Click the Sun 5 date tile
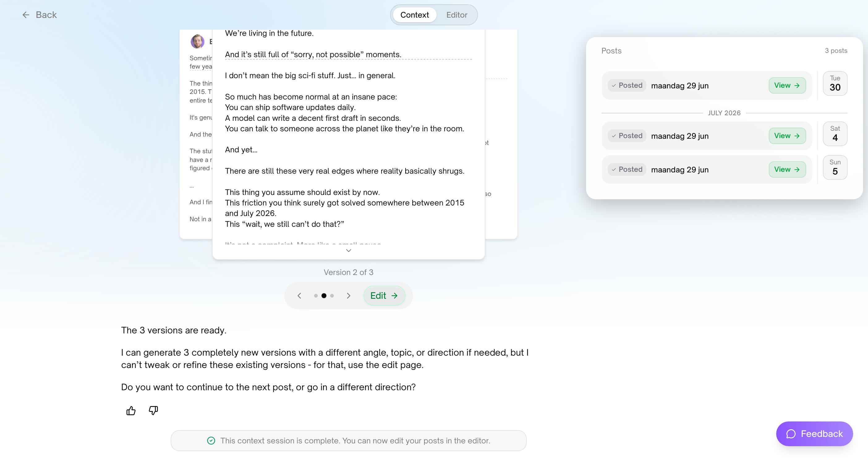Viewport: 868px width, 461px height. tap(835, 167)
